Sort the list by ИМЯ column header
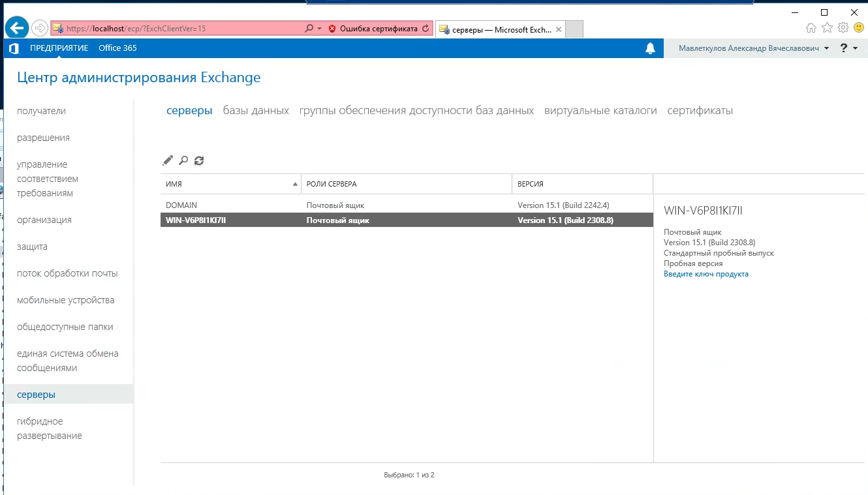 tap(230, 184)
